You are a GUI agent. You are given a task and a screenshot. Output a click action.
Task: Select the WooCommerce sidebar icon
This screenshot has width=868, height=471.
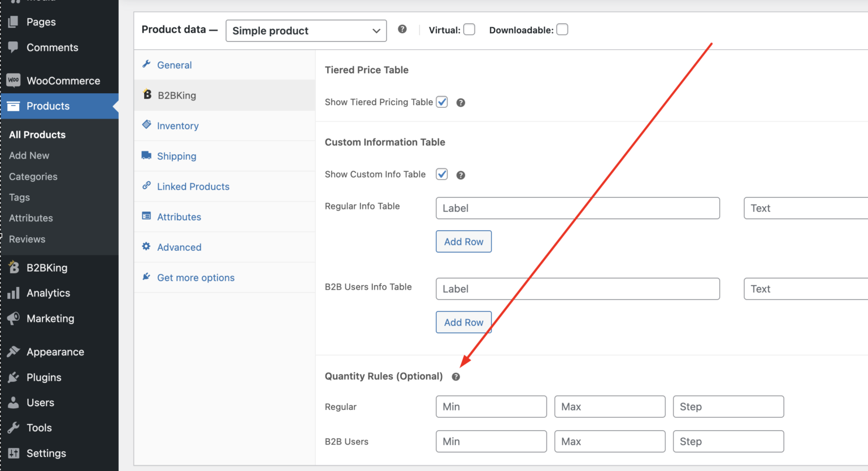coord(12,80)
